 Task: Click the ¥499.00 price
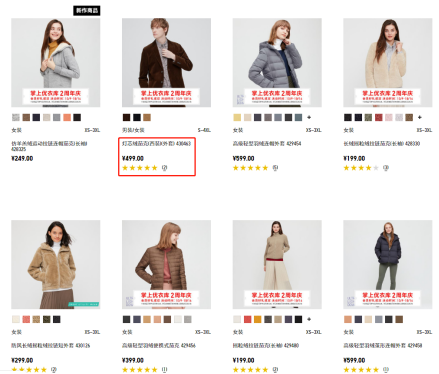point(133,159)
